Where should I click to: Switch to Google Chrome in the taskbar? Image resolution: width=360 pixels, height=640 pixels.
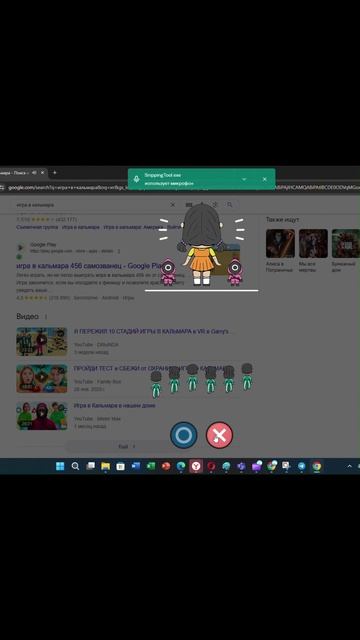tap(316, 466)
